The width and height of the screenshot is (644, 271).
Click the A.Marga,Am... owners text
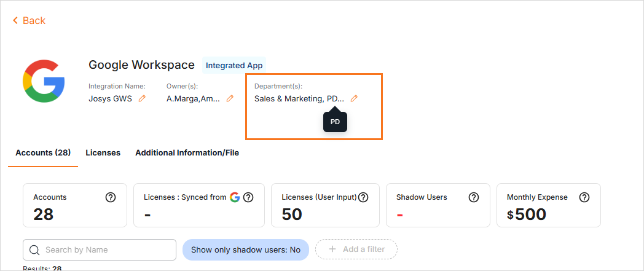193,98
